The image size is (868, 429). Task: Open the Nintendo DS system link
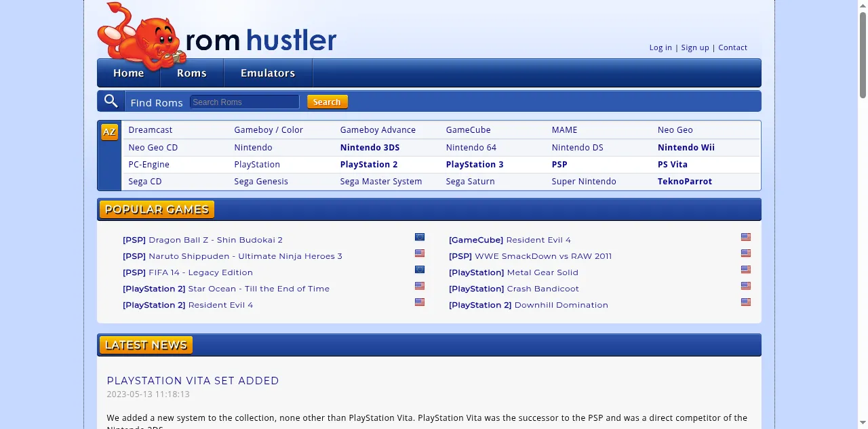pyautogui.click(x=577, y=148)
